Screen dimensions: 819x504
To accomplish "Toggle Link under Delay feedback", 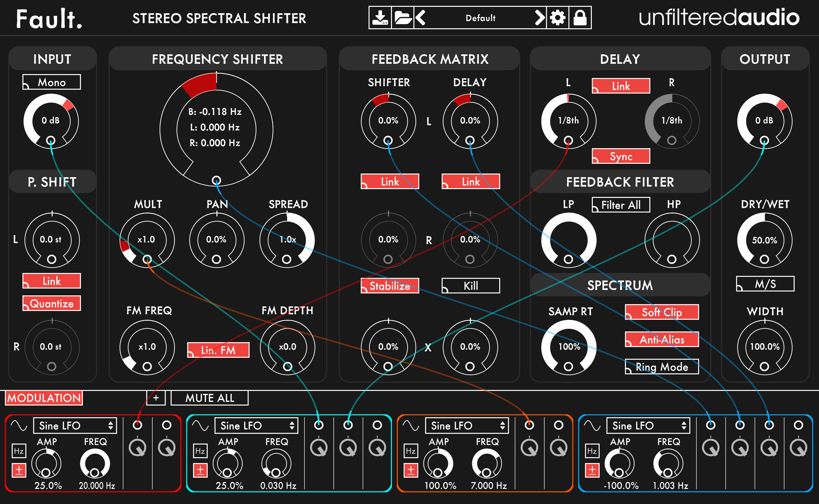I will pos(471,181).
